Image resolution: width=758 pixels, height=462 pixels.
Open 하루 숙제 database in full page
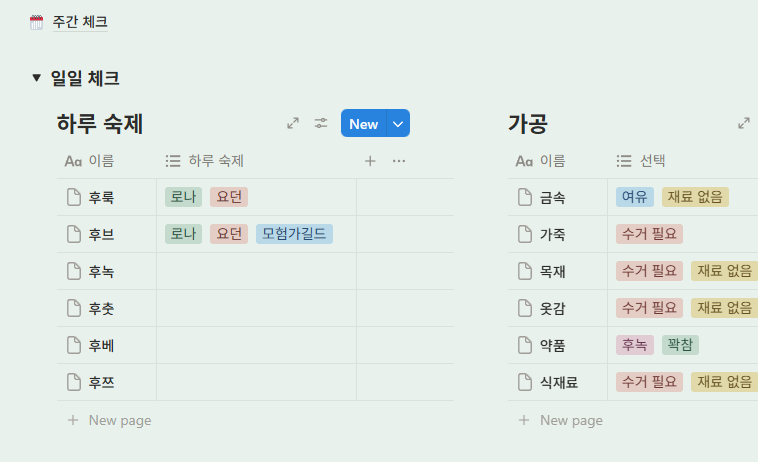(x=293, y=123)
